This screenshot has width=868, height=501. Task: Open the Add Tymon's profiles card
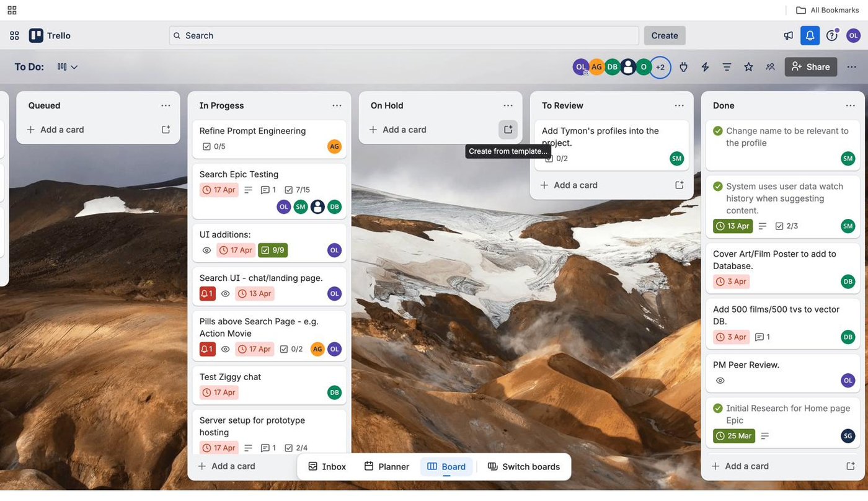coord(611,145)
